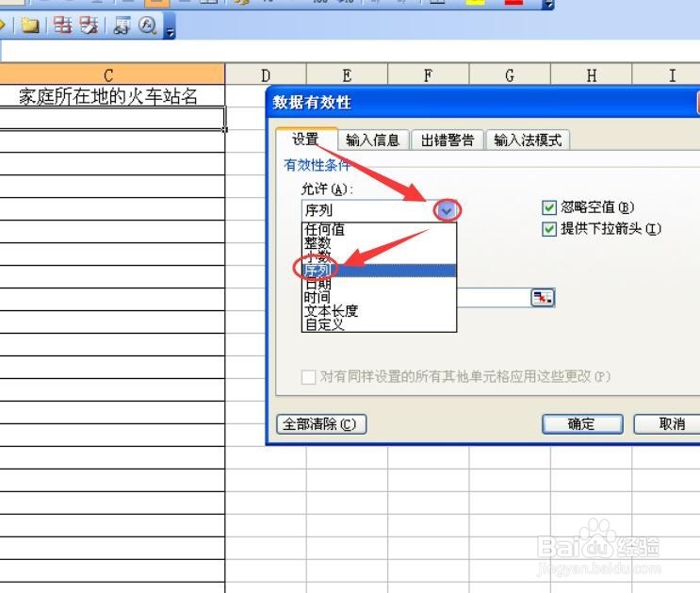The image size is (700, 593).
Task: Switch to the 输入法模式 tab
Action: point(528,140)
